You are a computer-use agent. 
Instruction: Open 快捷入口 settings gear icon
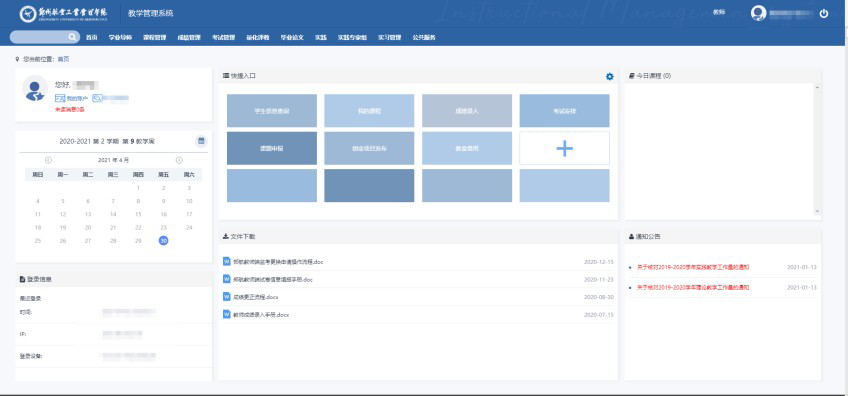[610, 77]
